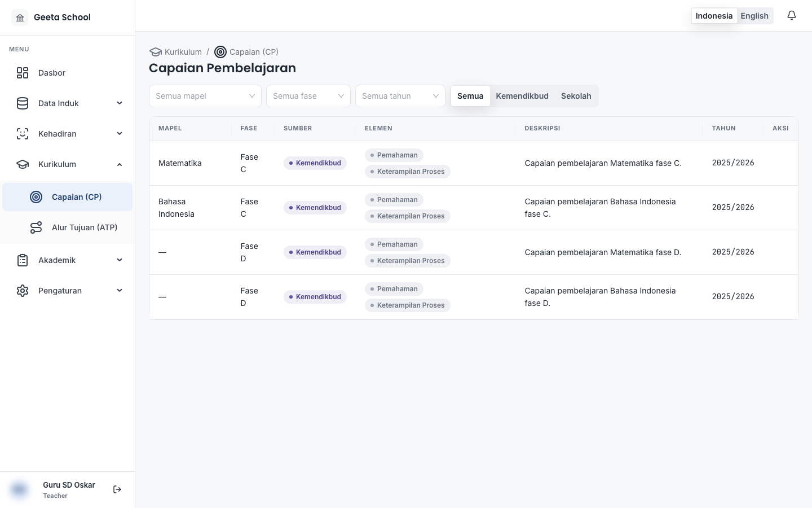812x508 pixels.
Task: Click the Kehadiran face-scan icon
Action: click(23, 134)
